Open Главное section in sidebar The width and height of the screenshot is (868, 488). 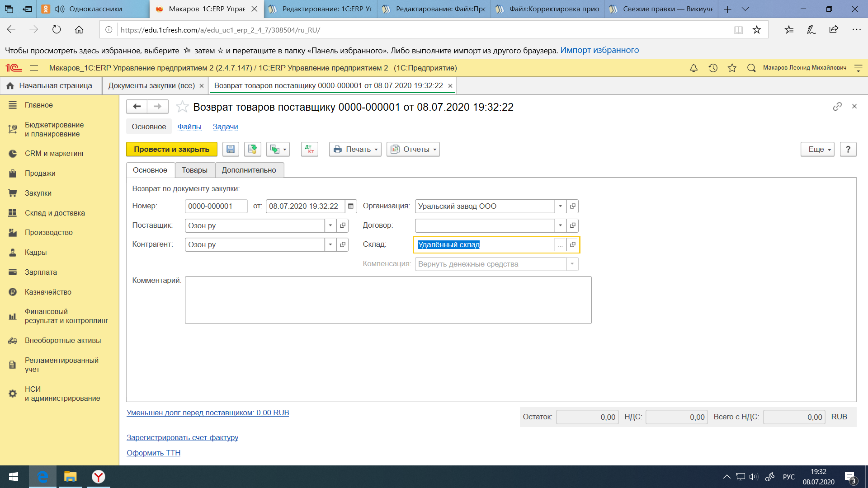39,105
